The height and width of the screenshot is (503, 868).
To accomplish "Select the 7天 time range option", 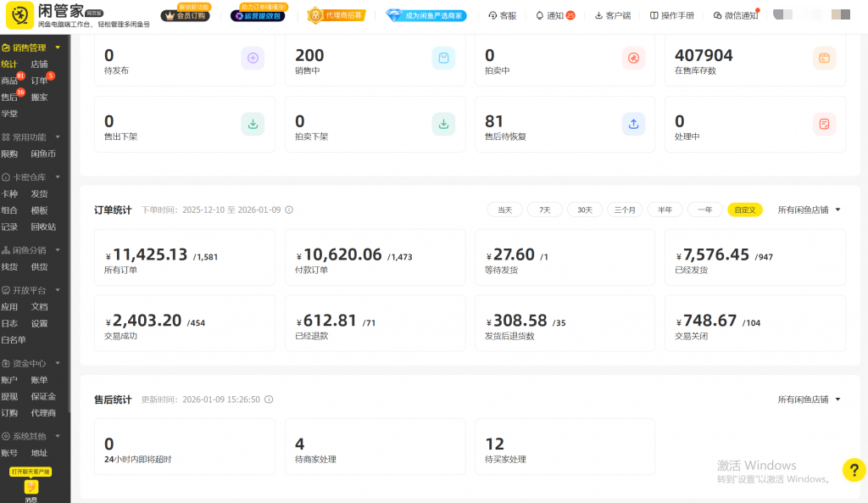I will pyautogui.click(x=544, y=210).
